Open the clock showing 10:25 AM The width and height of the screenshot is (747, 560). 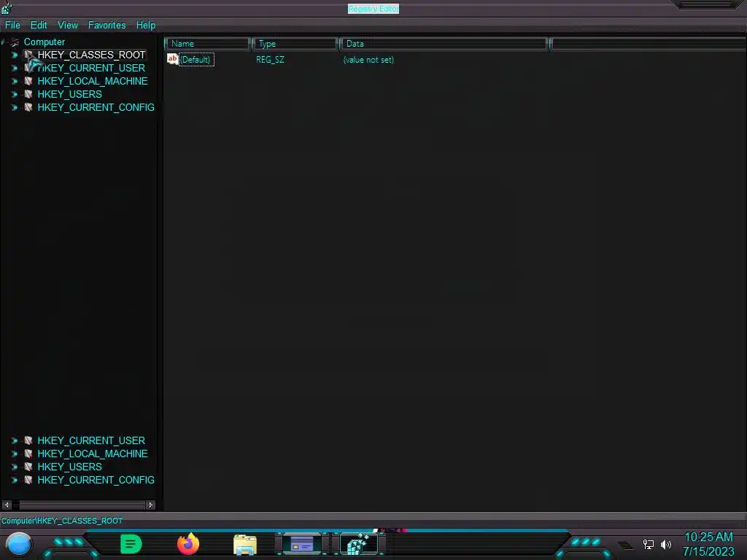click(x=708, y=544)
